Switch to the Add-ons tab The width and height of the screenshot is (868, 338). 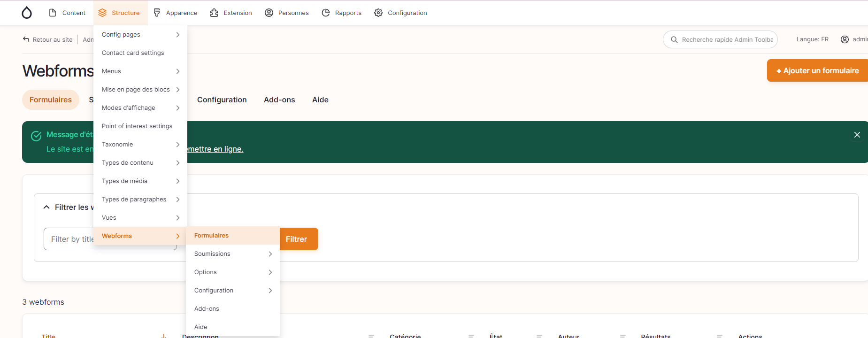(279, 100)
